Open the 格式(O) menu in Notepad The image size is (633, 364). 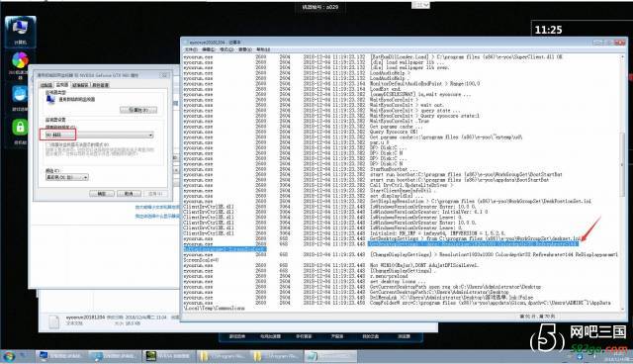coord(226,49)
